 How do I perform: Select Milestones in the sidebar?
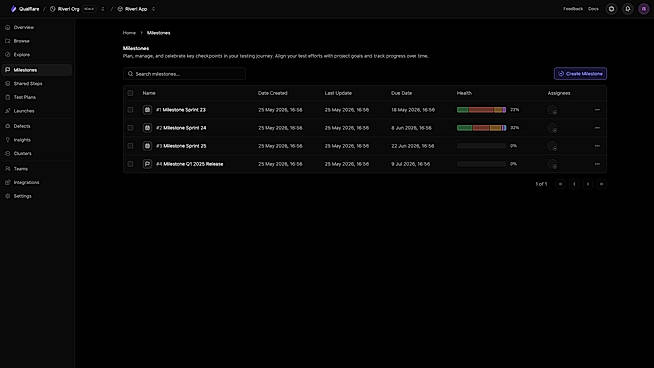tap(37, 70)
